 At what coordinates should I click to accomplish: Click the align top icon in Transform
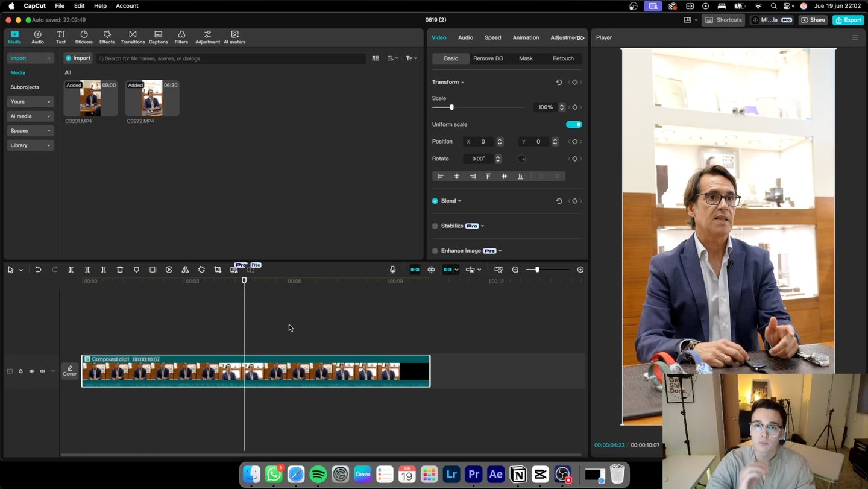(488, 176)
